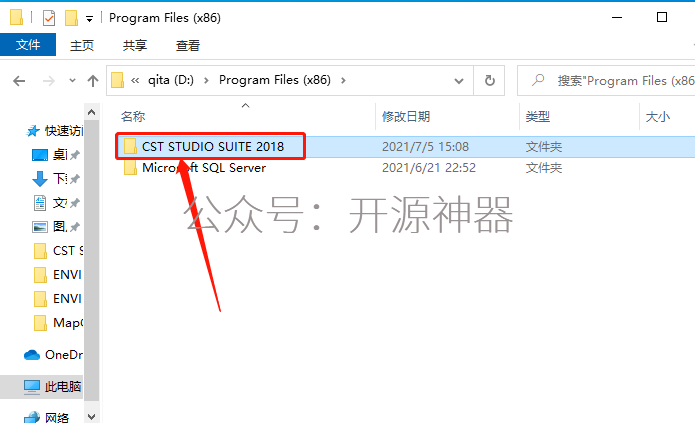Click the New folder quick access icon
Viewport: 695px width, 423px height.
tap(71, 18)
